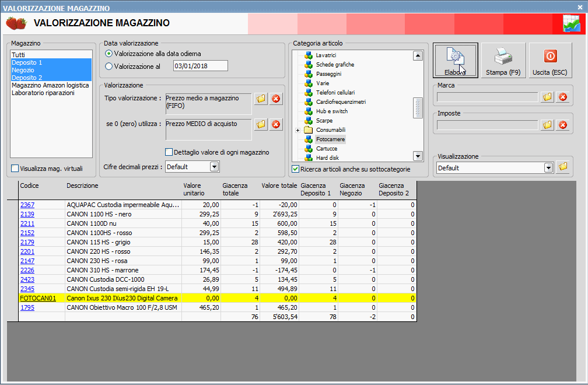Select 'Deposito 1' in Magazzino list
The height and width of the screenshot is (385, 588).
pyautogui.click(x=51, y=62)
